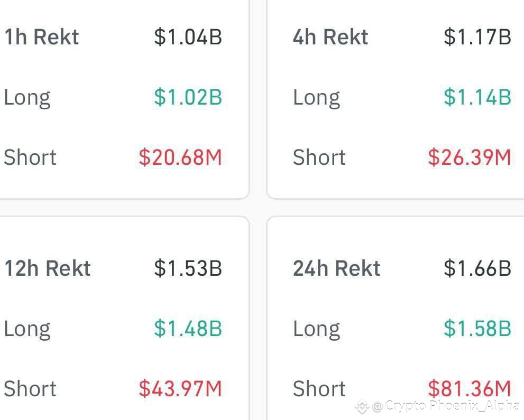Image resolution: width=524 pixels, height=420 pixels.
Task: Open the 24h Rekt card title
Action: tap(336, 268)
